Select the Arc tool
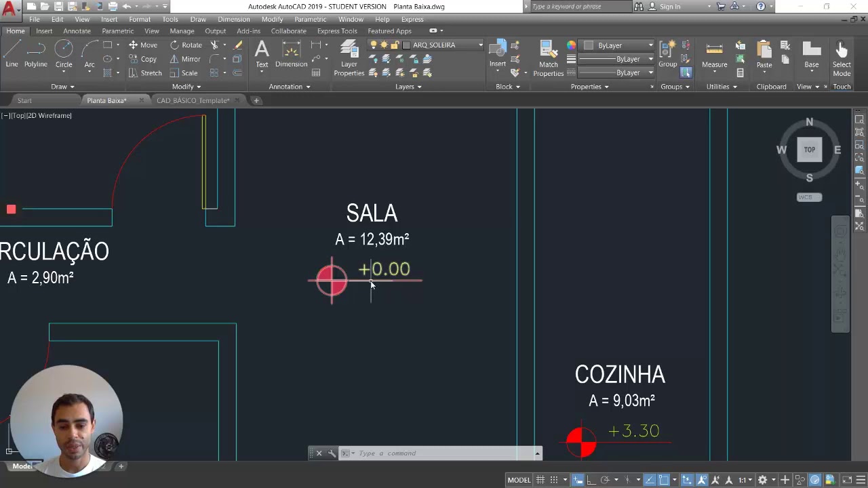The height and width of the screenshot is (488, 868). [90, 54]
